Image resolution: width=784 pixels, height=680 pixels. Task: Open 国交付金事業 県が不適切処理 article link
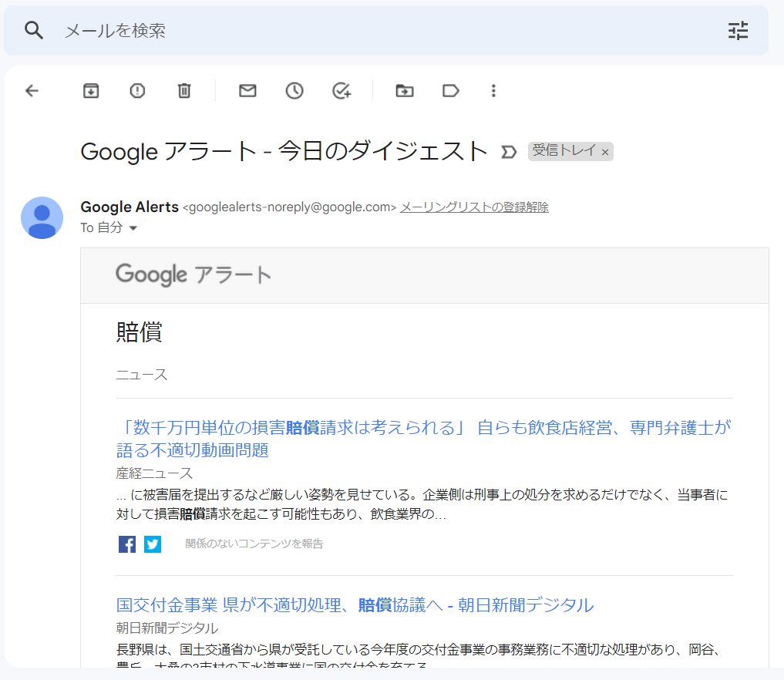(355, 605)
